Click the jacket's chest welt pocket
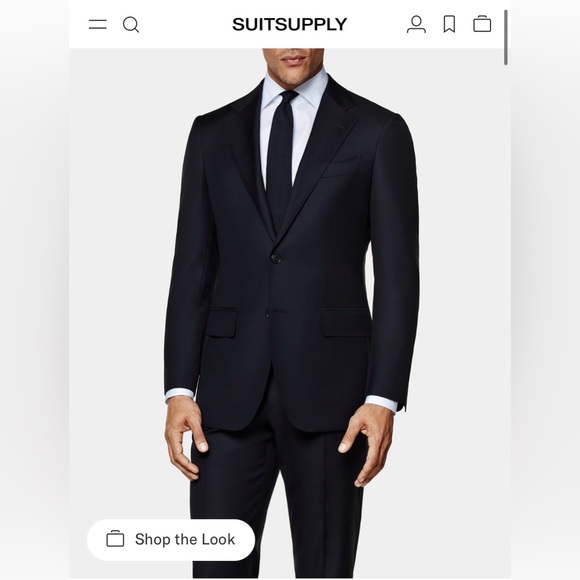 (341, 167)
